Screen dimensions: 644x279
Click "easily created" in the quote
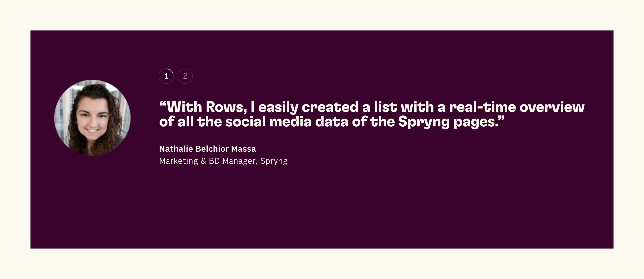tap(308, 107)
